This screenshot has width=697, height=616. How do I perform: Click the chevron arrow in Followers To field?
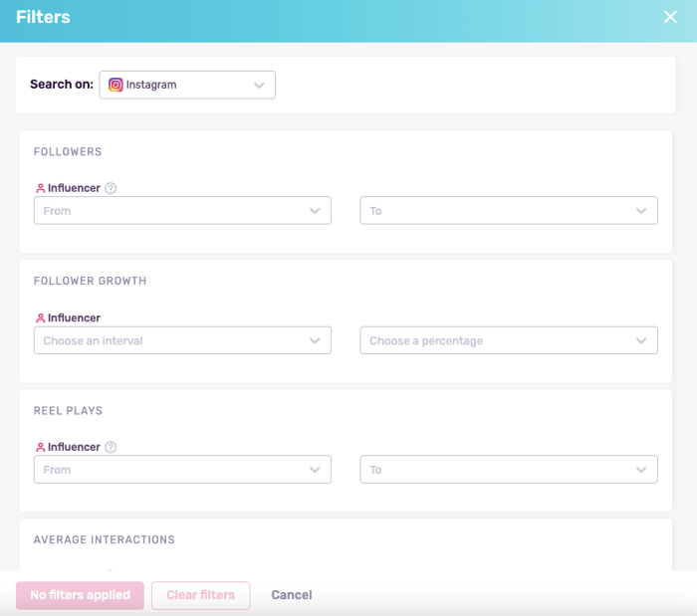point(641,211)
